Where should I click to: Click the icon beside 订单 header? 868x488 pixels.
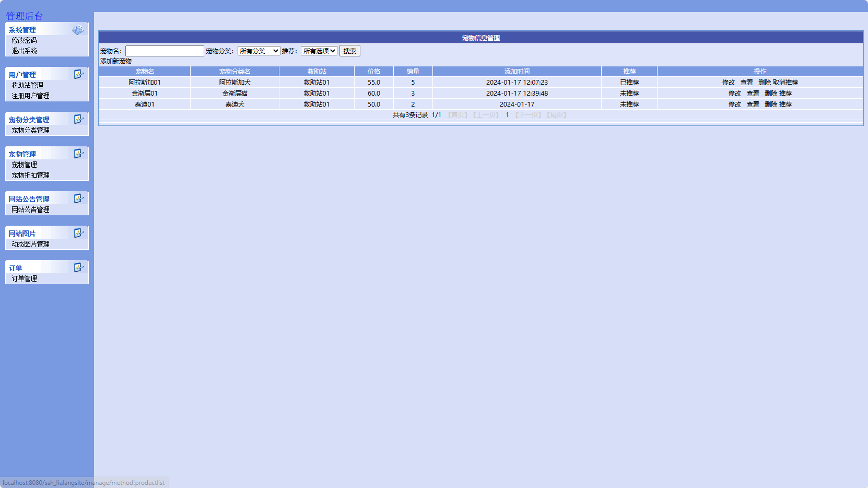[78, 268]
